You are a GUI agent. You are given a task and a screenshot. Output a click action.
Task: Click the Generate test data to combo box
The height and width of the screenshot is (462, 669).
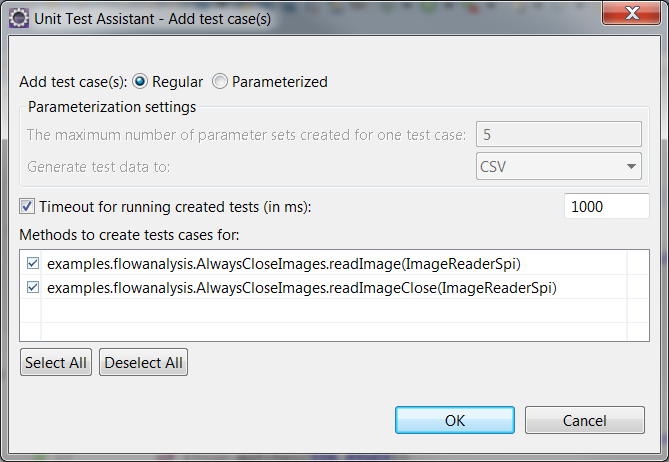click(x=558, y=166)
